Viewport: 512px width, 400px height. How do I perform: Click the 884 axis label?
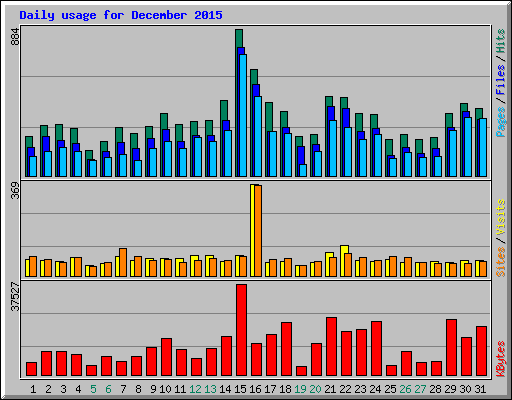click(15, 36)
